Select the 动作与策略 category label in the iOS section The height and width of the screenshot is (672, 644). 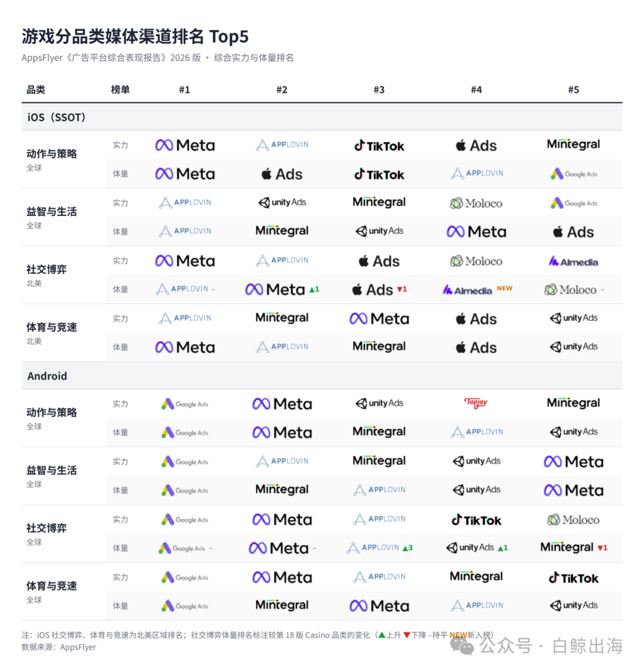52,154
